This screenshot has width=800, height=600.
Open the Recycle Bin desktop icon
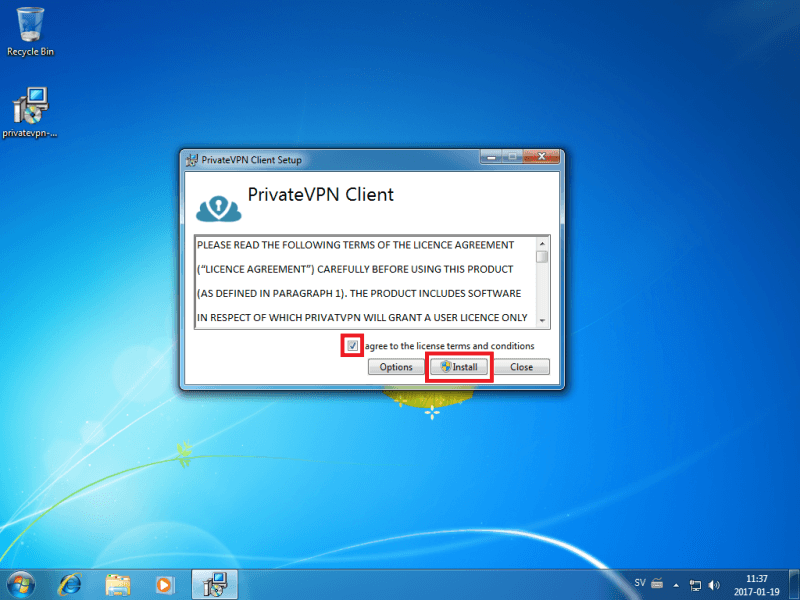pyautogui.click(x=30, y=30)
